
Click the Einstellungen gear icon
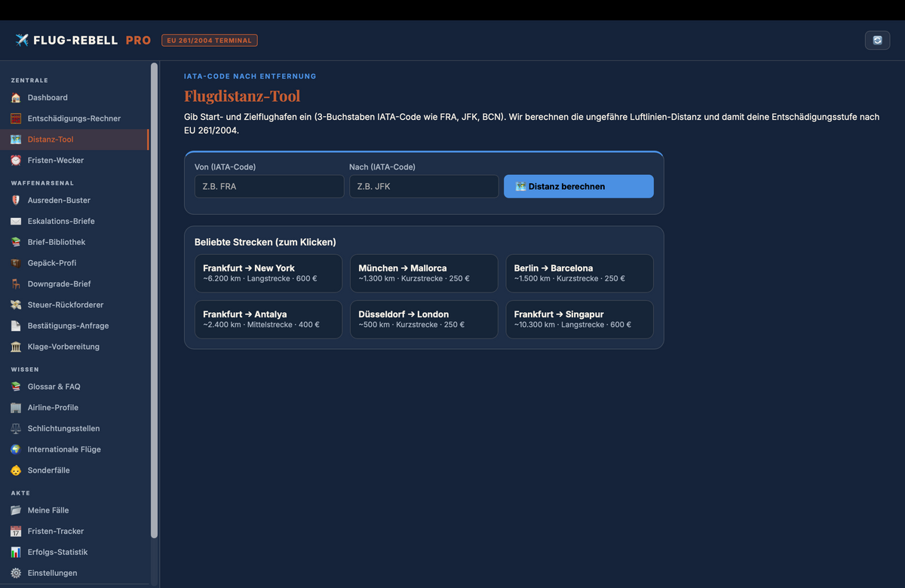16,573
